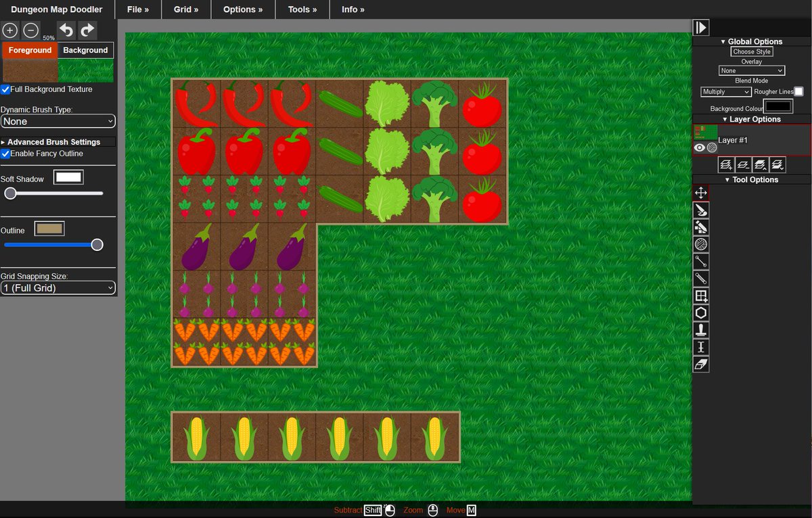Image resolution: width=812 pixels, height=518 pixels.
Task: Redo the last undone action
Action: coord(88,30)
